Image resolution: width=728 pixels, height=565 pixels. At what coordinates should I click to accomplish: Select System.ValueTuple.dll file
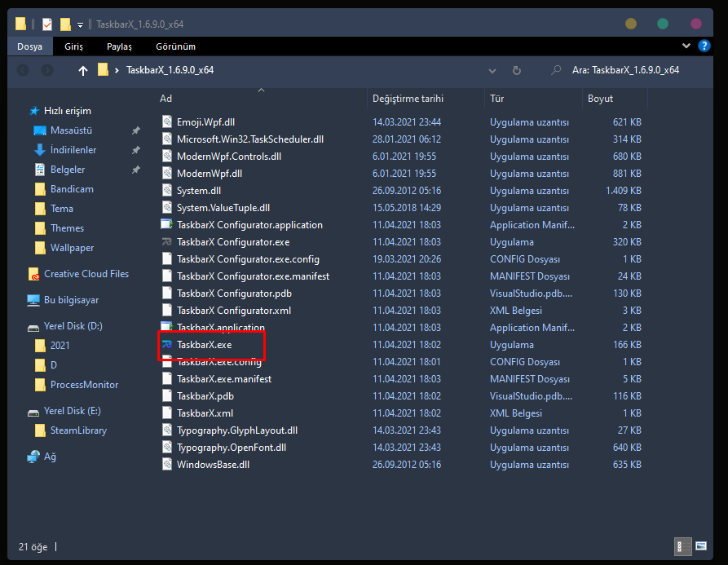[x=223, y=208]
